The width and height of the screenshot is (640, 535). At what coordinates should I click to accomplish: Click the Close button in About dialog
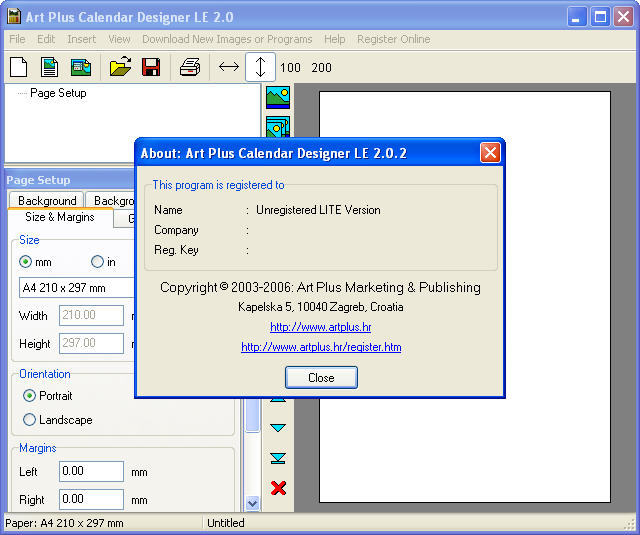tap(321, 377)
